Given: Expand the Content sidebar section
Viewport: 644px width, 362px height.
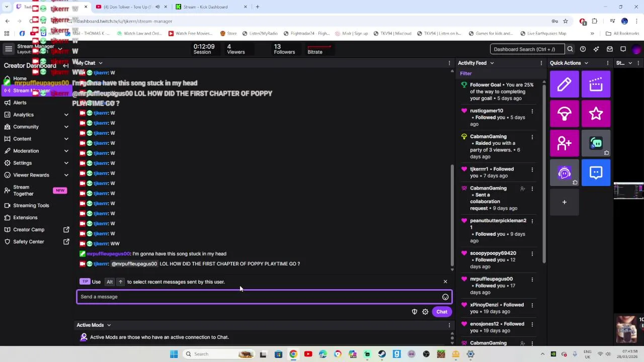Looking at the screenshot, I should click(x=66, y=139).
